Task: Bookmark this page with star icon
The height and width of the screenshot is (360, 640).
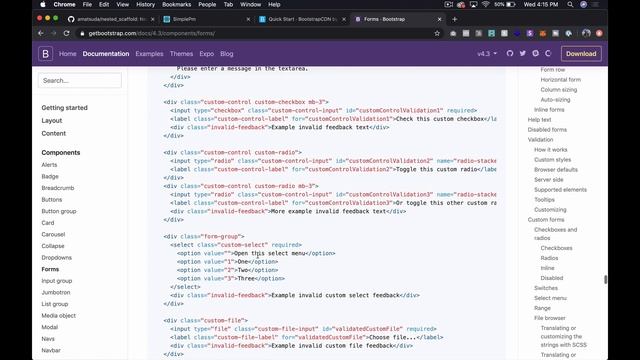Action: (437, 33)
